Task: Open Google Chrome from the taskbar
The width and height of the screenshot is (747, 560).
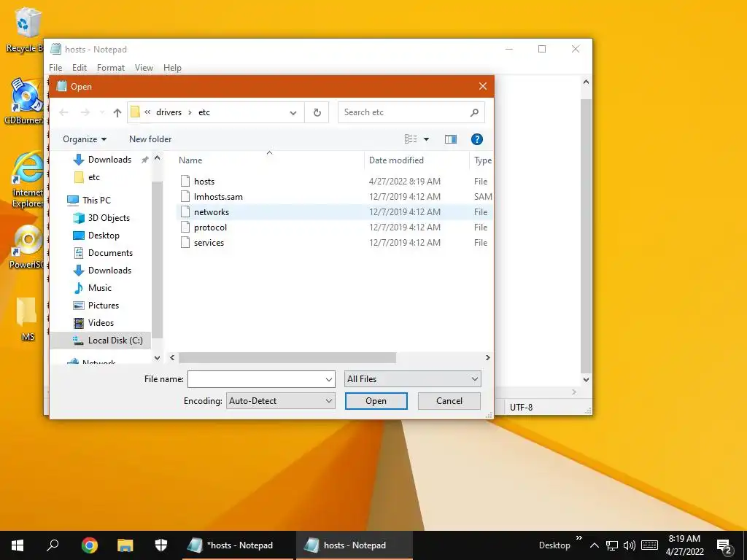Action: pos(89,545)
